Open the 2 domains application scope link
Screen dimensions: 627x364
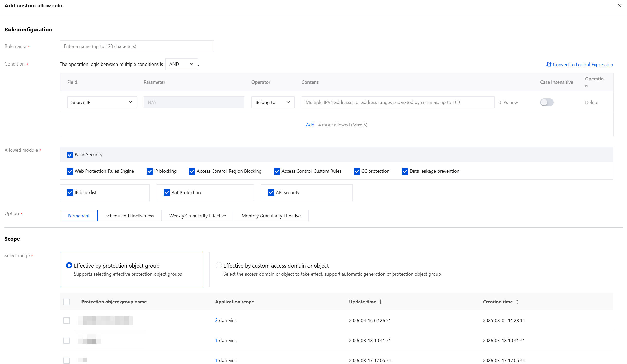coord(216,320)
